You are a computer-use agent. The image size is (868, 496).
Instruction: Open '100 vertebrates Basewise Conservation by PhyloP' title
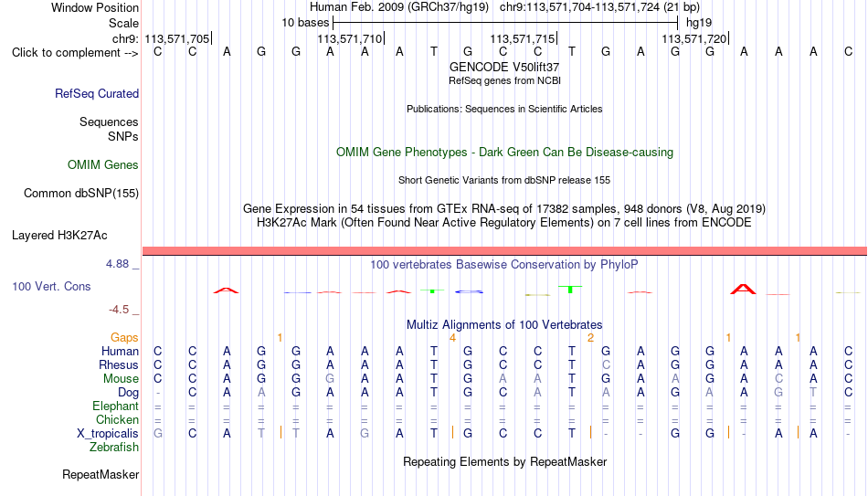pos(504,265)
